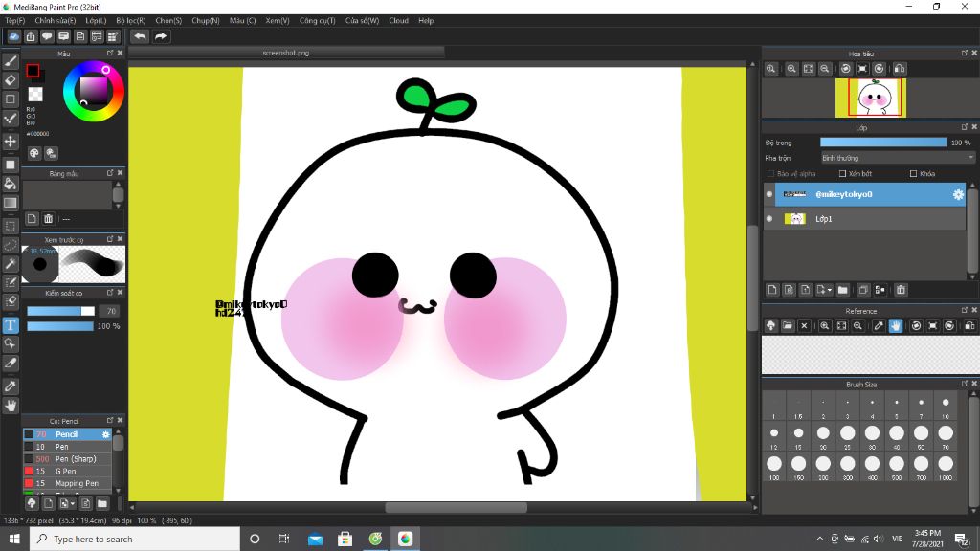980x551 pixels.
Task: Zoom out in the navigator panel
Action: pyautogui.click(x=824, y=69)
